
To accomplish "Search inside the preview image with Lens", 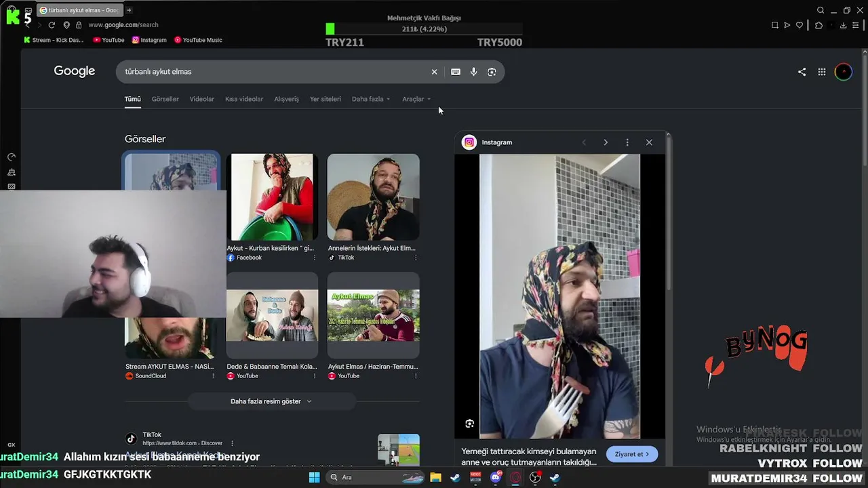I will point(469,424).
